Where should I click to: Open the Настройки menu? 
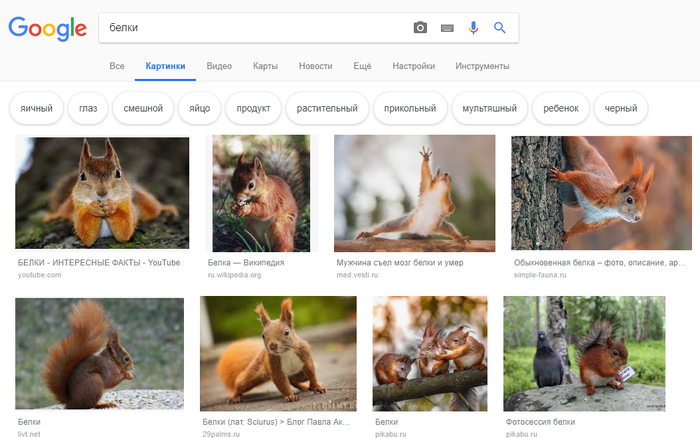click(x=413, y=66)
